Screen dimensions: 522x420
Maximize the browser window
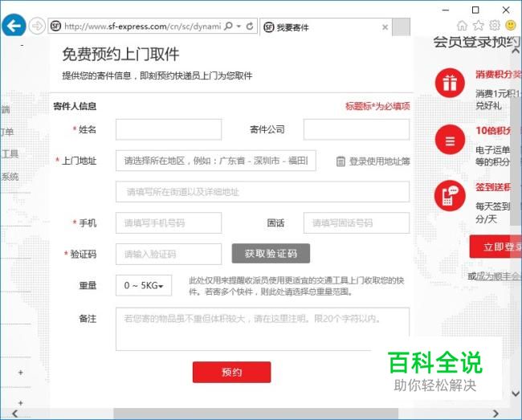click(475, 10)
